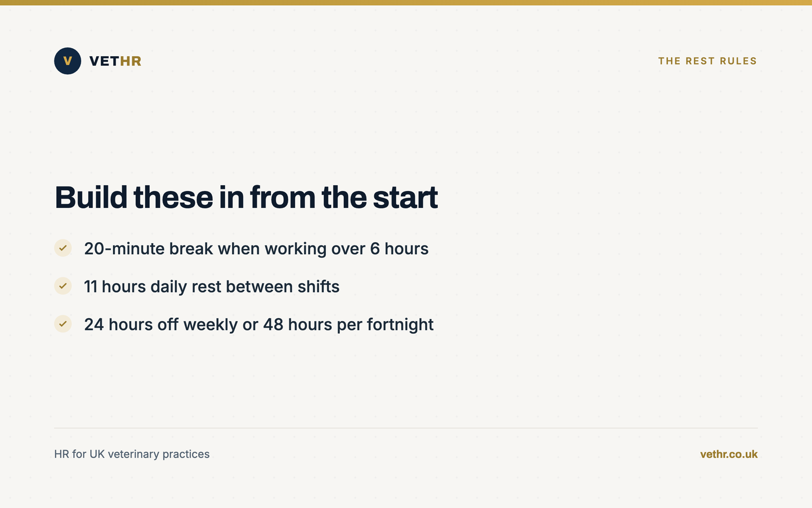Click the word Build in the heading
This screenshot has width=812, height=508.
coord(91,197)
